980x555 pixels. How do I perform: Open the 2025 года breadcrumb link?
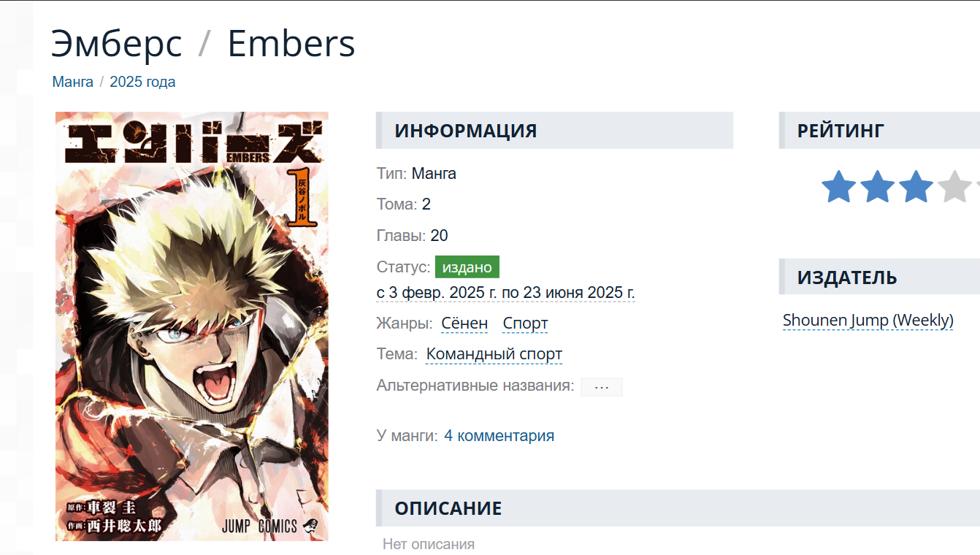[x=142, y=82]
